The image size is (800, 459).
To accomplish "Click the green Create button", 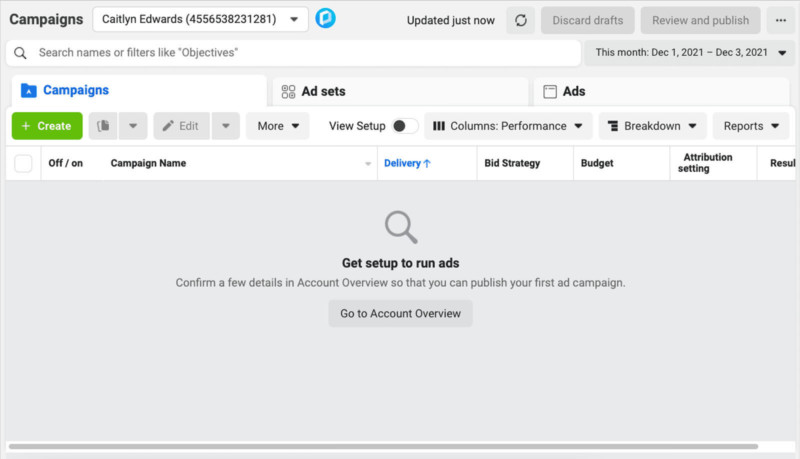I will (x=47, y=126).
